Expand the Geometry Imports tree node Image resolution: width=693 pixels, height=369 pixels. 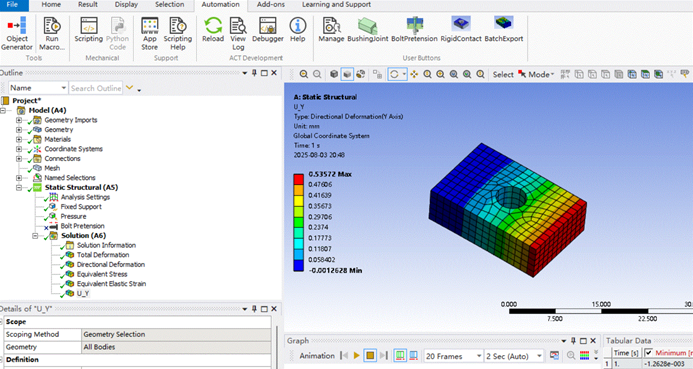[19, 120]
